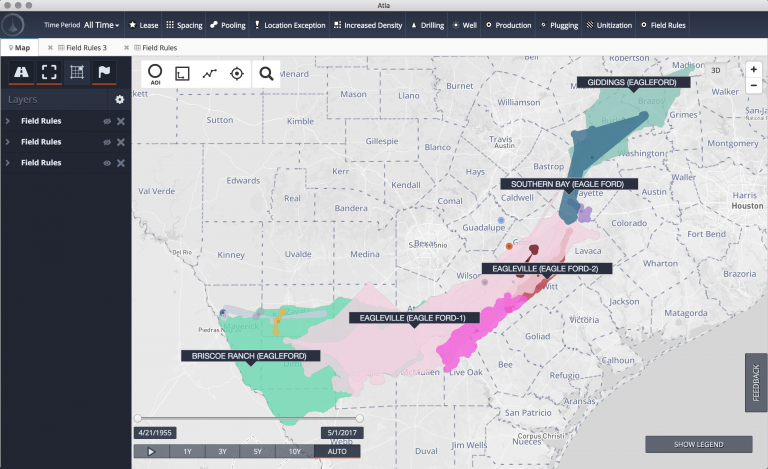Toggle visibility of first Field Rules layer
The image size is (768, 469).
(x=107, y=121)
